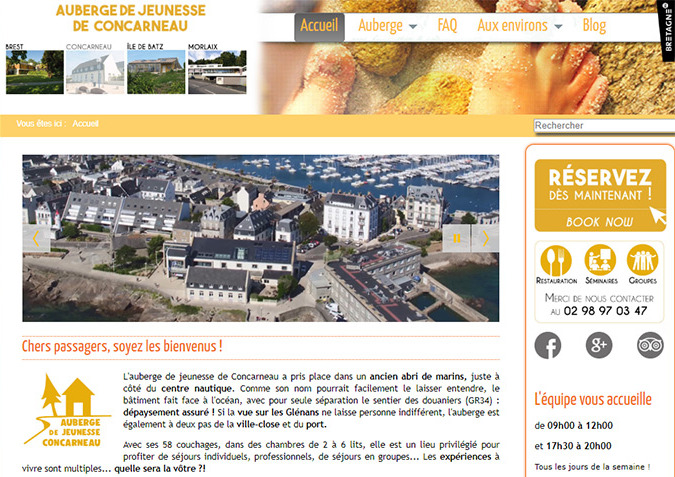
Task: Open the Google Plus social icon
Action: pyautogui.click(x=599, y=345)
